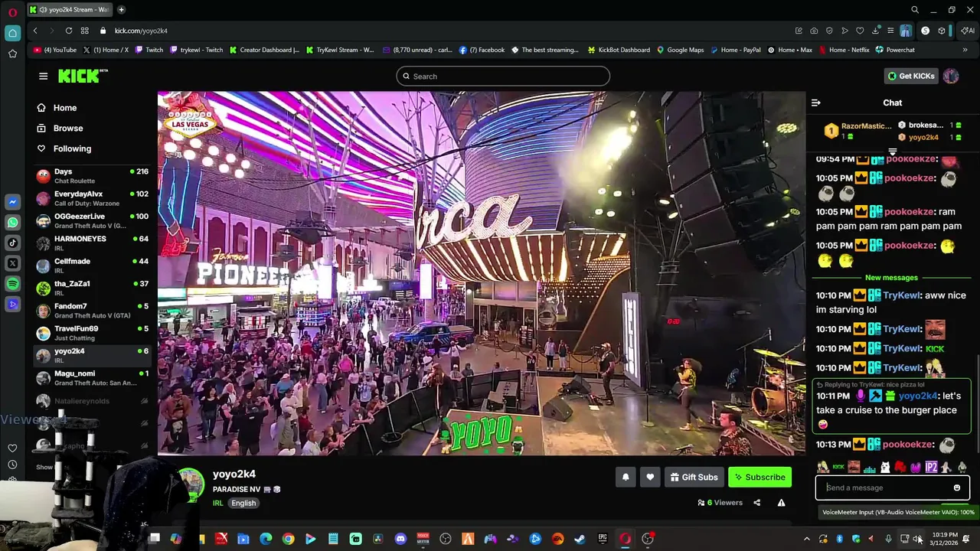Open the Days channel in the sidebar
This screenshot has width=980, height=551.
[x=92, y=176]
